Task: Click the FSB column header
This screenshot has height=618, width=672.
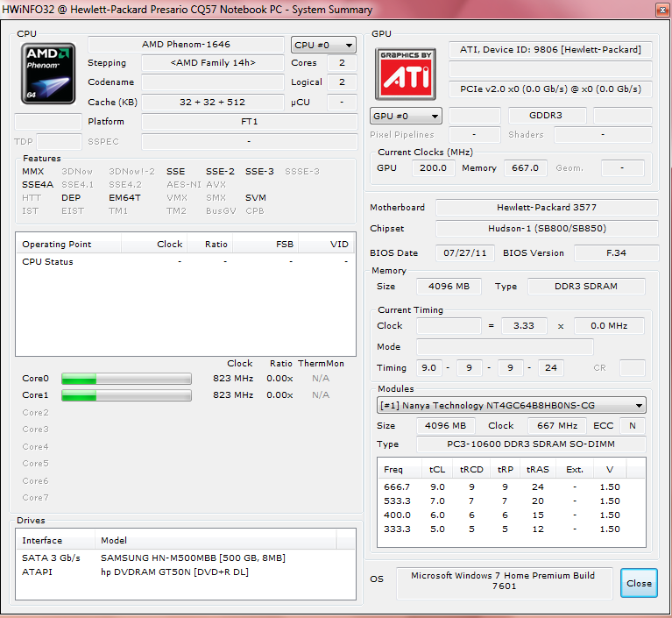Action: tap(265, 244)
